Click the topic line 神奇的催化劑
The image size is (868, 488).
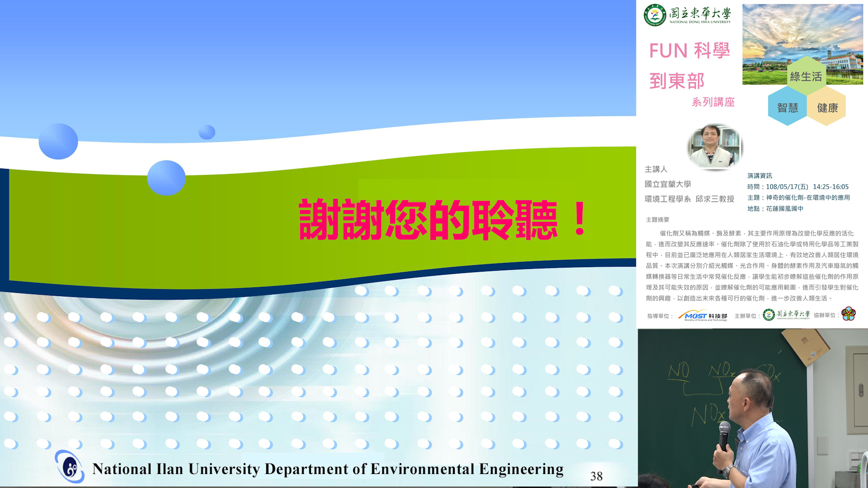tap(798, 197)
